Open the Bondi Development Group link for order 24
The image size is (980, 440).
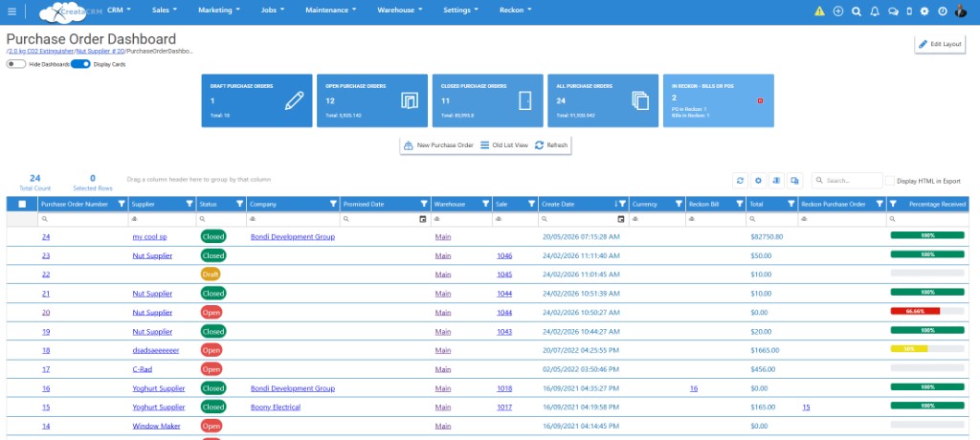pyautogui.click(x=293, y=237)
